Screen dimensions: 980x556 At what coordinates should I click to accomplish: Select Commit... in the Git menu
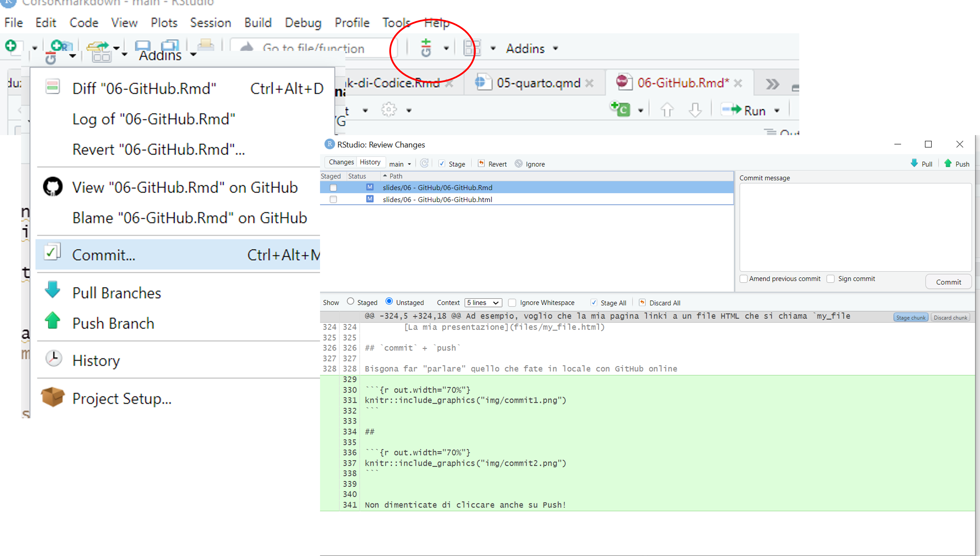point(178,255)
